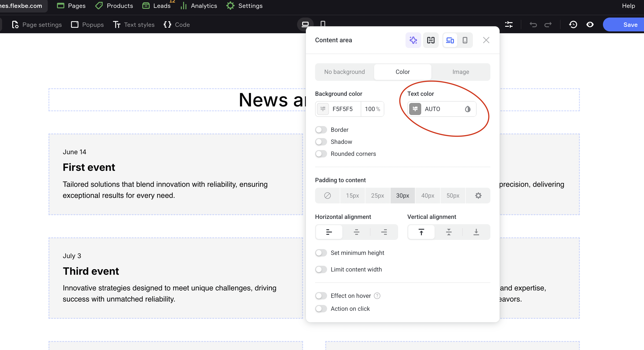
Task: Open custom padding gear settings
Action: [x=478, y=195]
